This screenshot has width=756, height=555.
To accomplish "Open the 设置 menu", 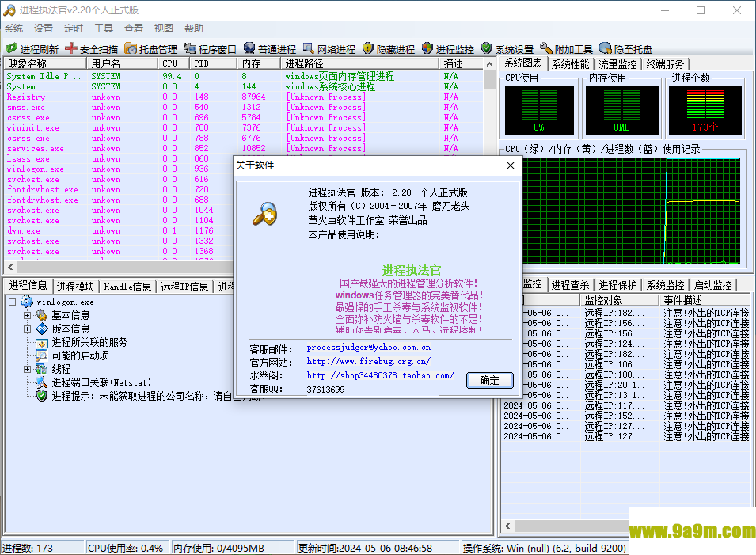I will coord(44,29).
